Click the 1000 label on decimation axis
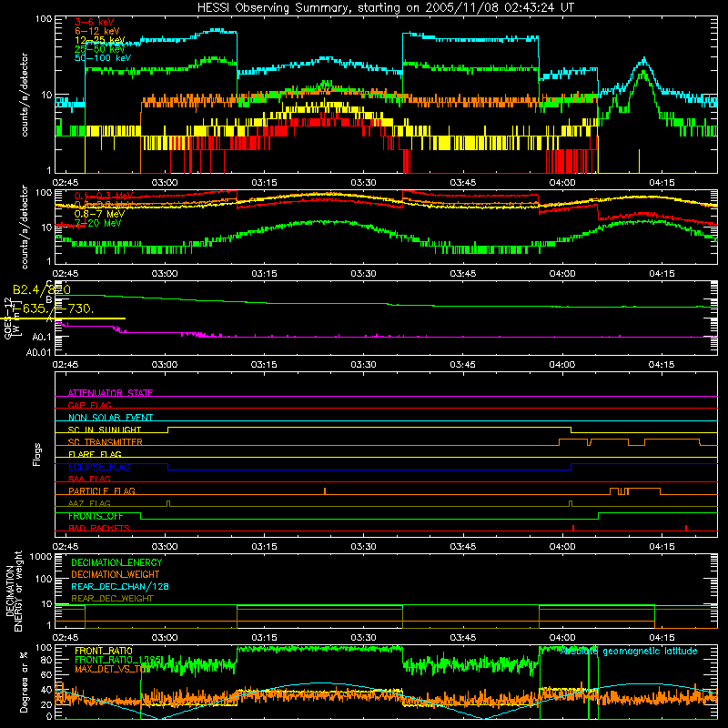The width and height of the screenshot is (728, 728). (41, 556)
